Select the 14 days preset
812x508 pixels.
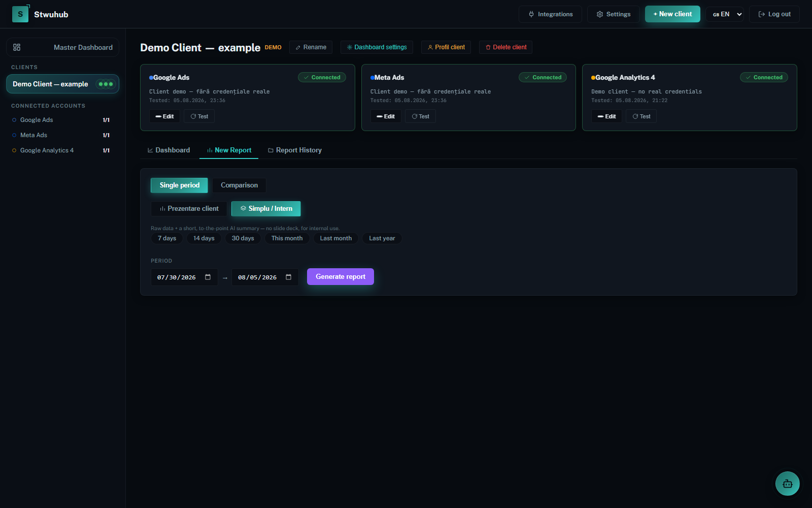[204, 238]
